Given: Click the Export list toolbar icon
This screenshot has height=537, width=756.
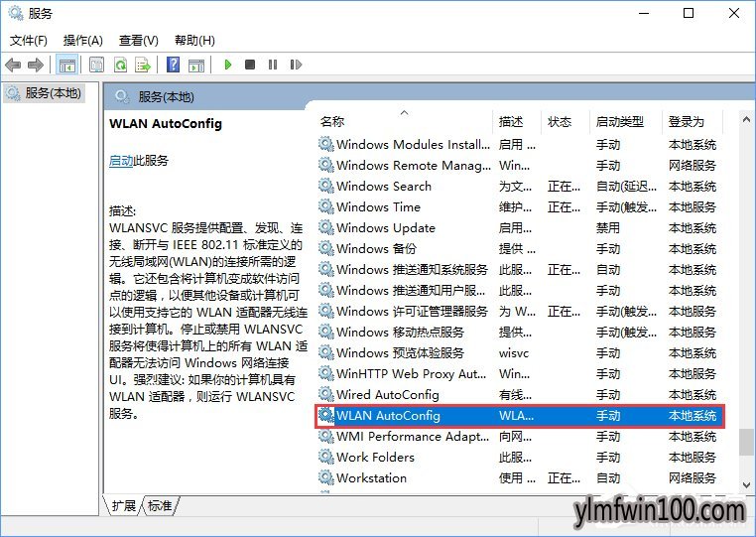Looking at the screenshot, I should [x=143, y=65].
